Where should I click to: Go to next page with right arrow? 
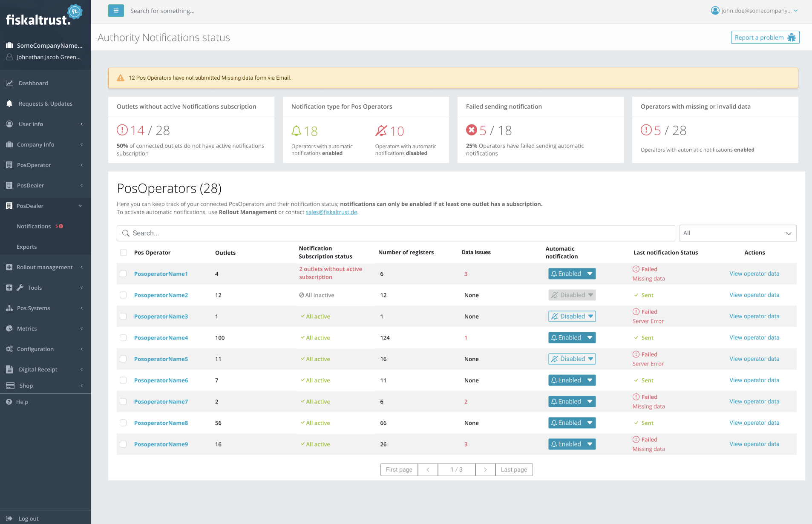(x=485, y=469)
